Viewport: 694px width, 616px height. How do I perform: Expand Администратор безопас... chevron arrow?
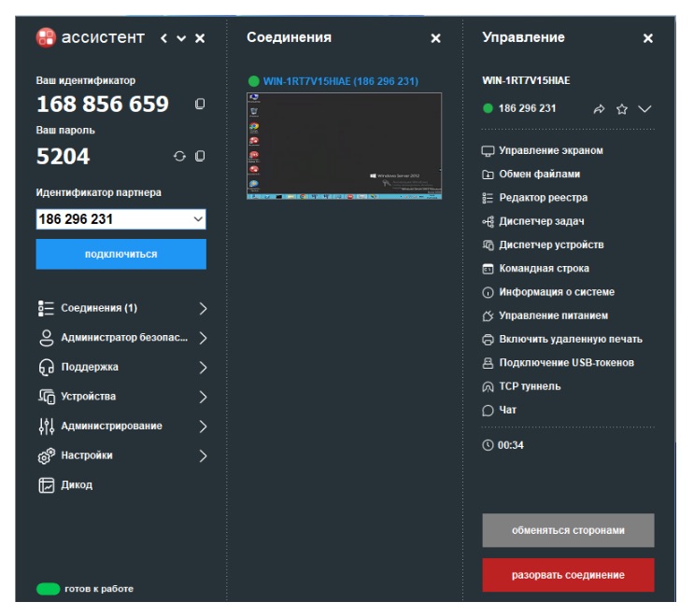pyautogui.click(x=203, y=338)
